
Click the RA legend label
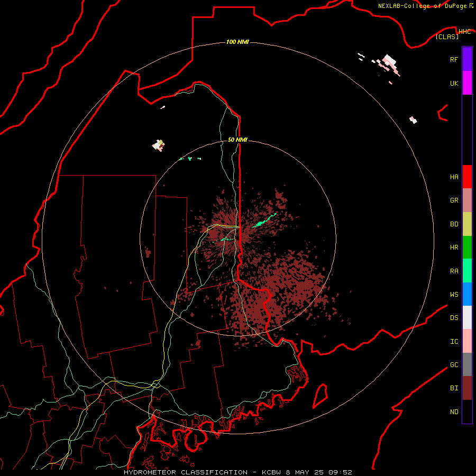click(454, 271)
